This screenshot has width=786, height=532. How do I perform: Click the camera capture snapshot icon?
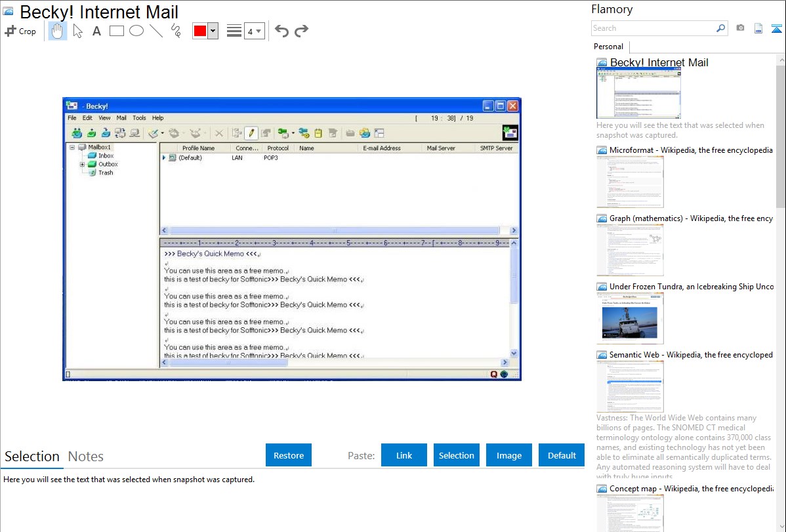tap(740, 28)
